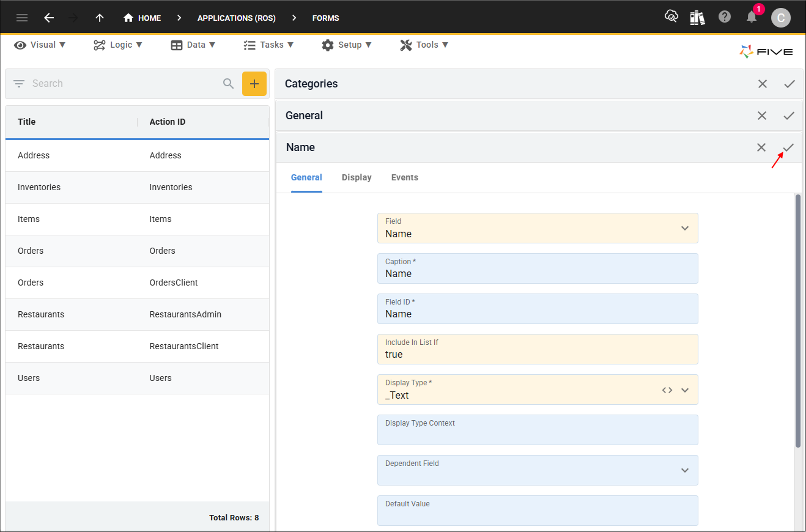The height and width of the screenshot is (532, 806).
Task: Sort by Action ID column header
Action: tap(168, 122)
